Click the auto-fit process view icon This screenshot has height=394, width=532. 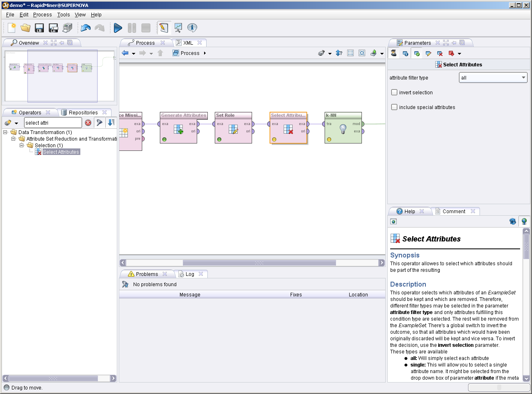click(362, 53)
